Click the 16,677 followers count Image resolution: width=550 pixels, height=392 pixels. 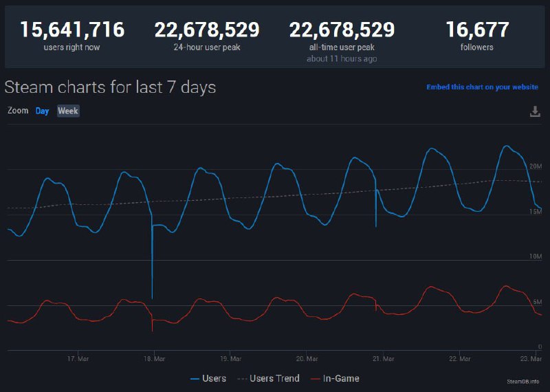477,29
